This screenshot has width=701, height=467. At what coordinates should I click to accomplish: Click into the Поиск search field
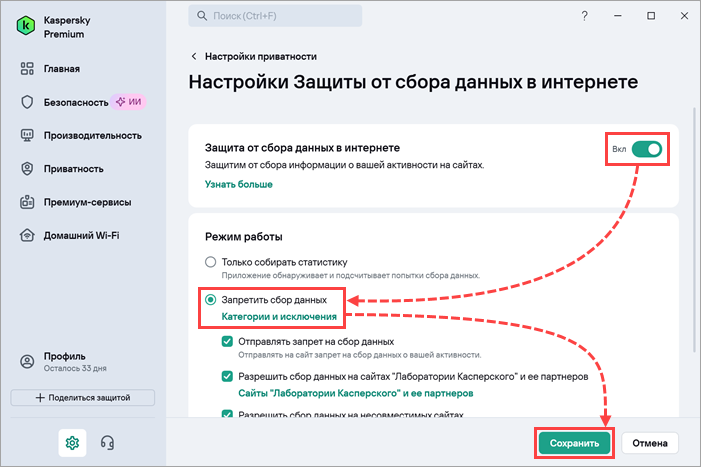click(275, 16)
